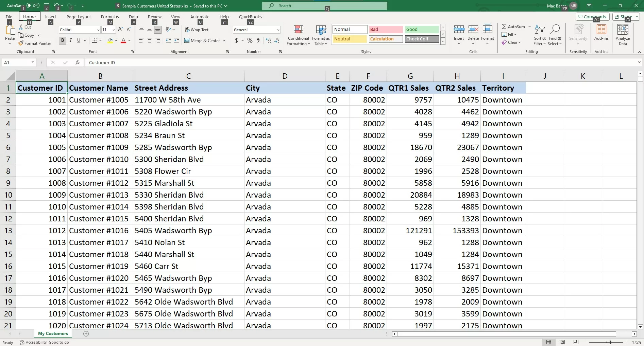The width and height of the screenshot is (644, 346).
Task: Open the Name Box dropdown arrow
Action: (x=33, y=62)
